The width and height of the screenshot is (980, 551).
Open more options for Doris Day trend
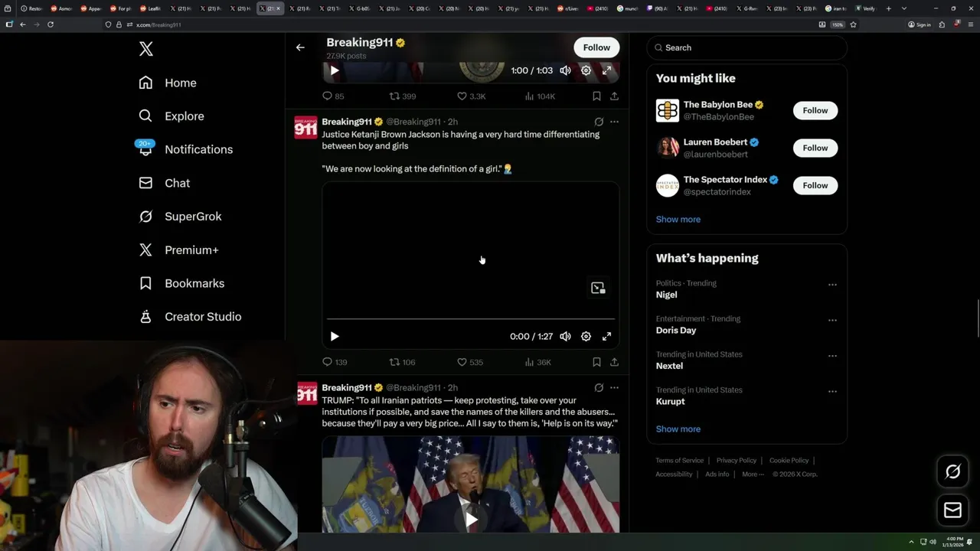coord(832,320)
